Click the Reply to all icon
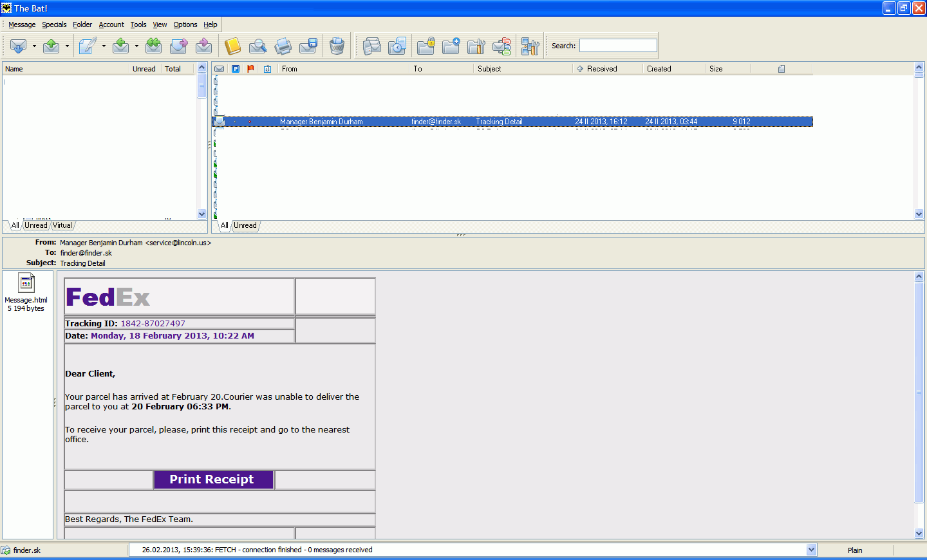The width and height of the screenshot is (927, 560). click(x=153, y=46)
